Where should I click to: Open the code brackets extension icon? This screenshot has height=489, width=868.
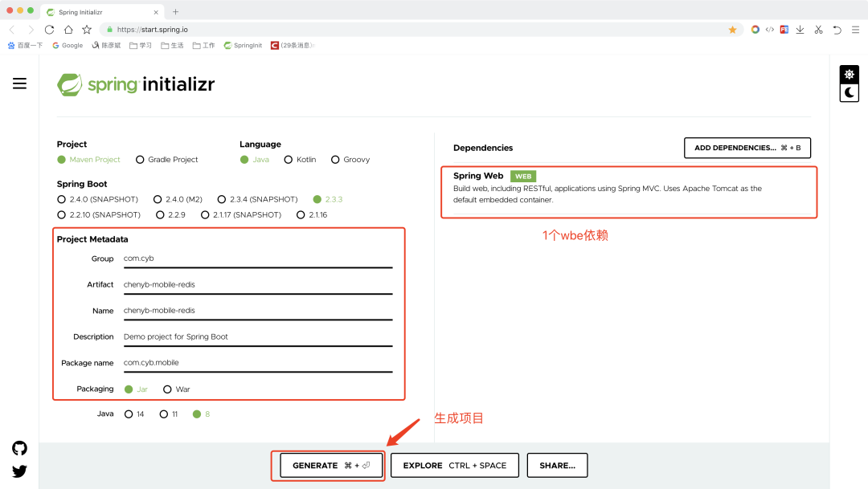[769, 30]
